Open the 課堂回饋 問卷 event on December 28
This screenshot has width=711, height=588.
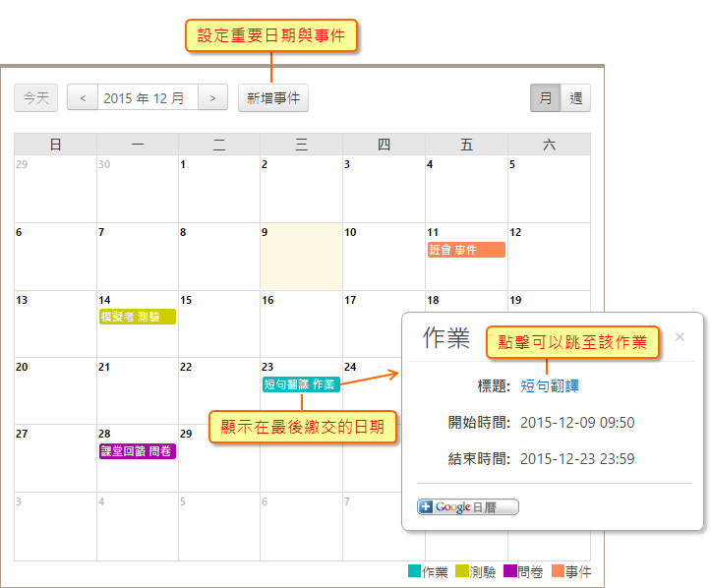[x=138, y=451]
